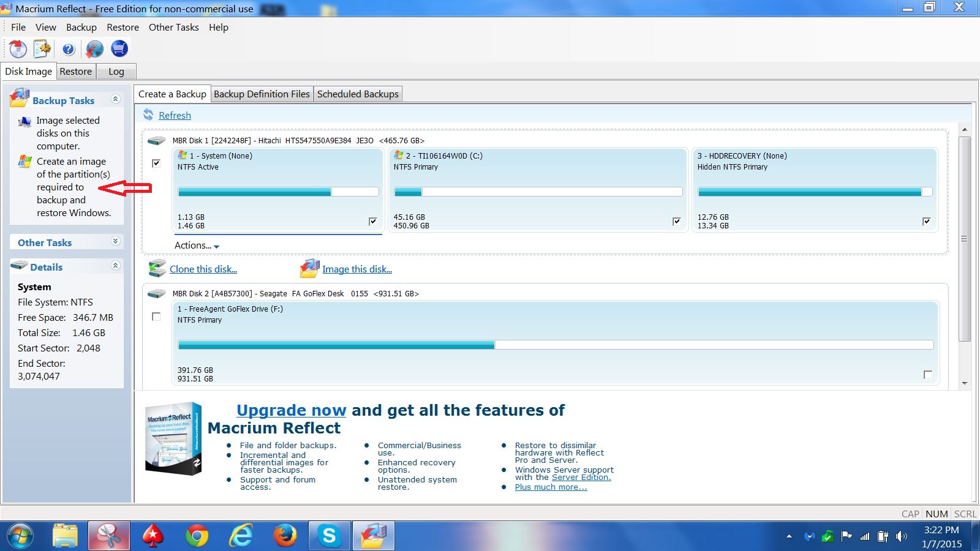980x551 pixels.
Task: Click the Windows icon on System partition 1
Action: coord(182,156)
